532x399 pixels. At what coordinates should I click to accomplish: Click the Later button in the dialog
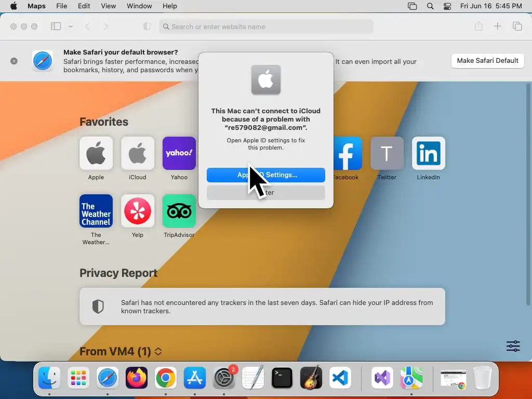tap(266, 192)
